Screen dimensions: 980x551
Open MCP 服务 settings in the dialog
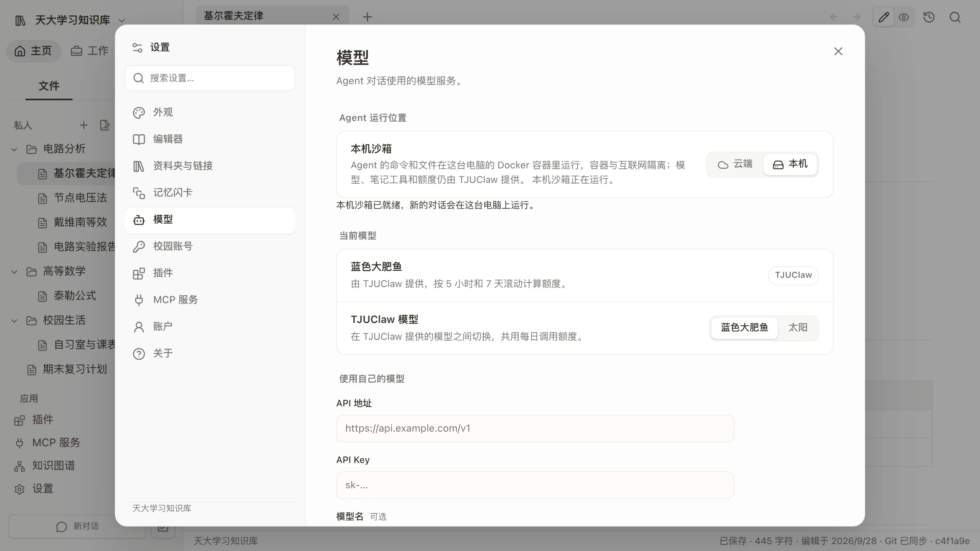[x=210, y=300]
